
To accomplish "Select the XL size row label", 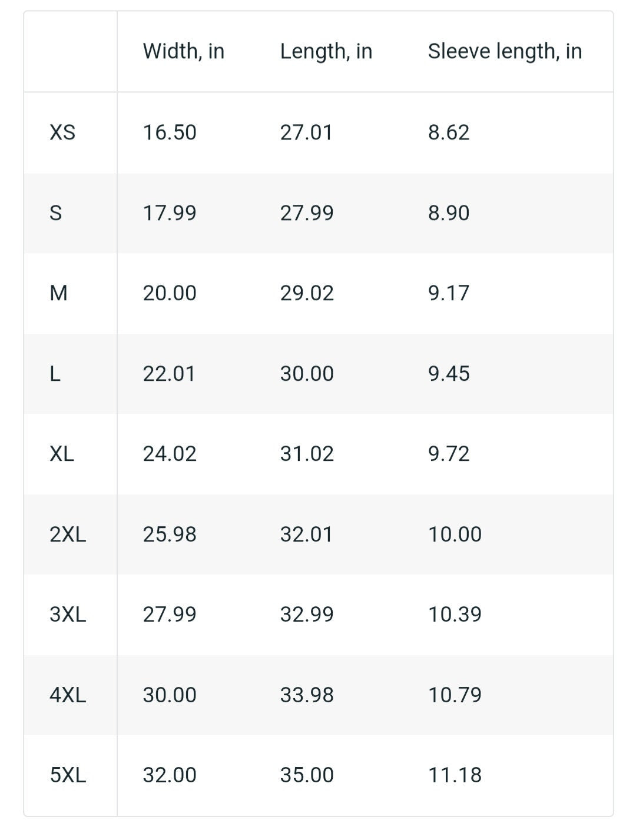I will tap(62, 453).
